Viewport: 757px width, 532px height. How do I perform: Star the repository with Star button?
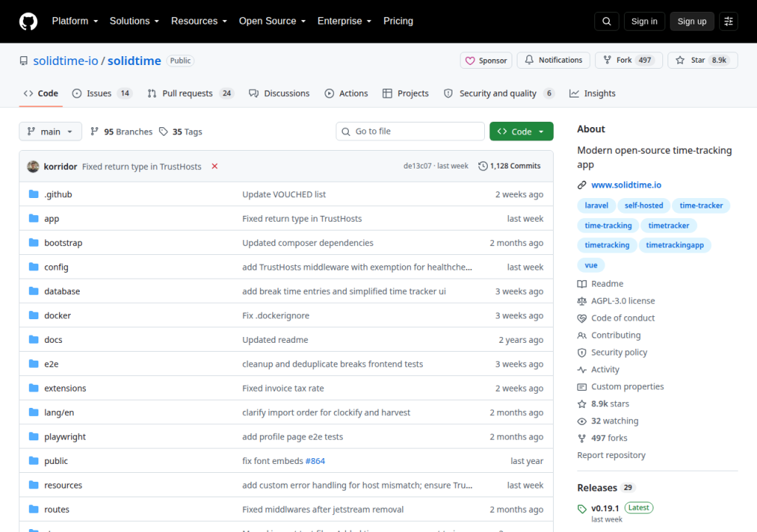(x=702, y=60)
